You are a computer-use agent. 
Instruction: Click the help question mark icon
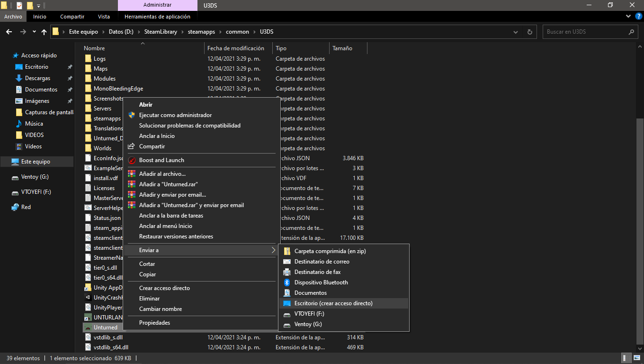[x=638, y=17]
